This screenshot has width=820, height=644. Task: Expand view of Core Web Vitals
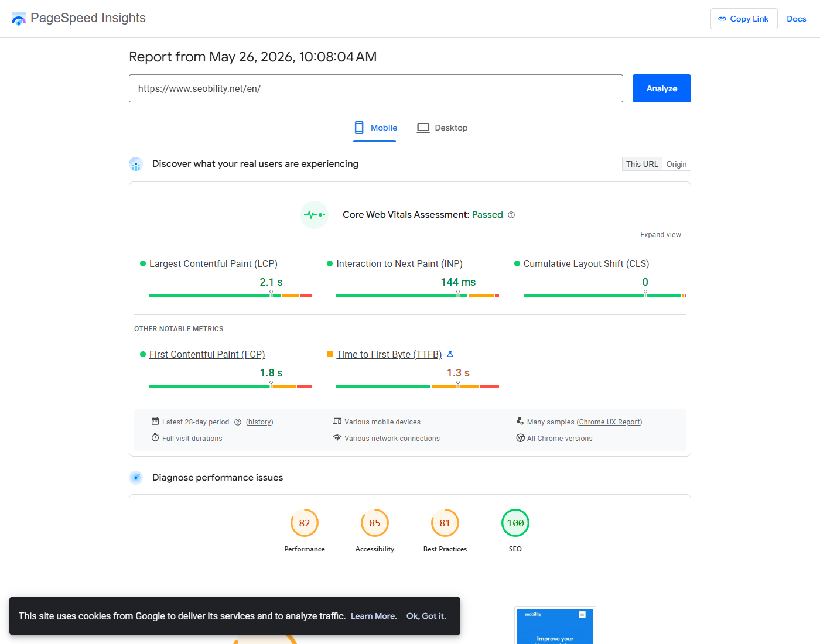coord(661,235)
